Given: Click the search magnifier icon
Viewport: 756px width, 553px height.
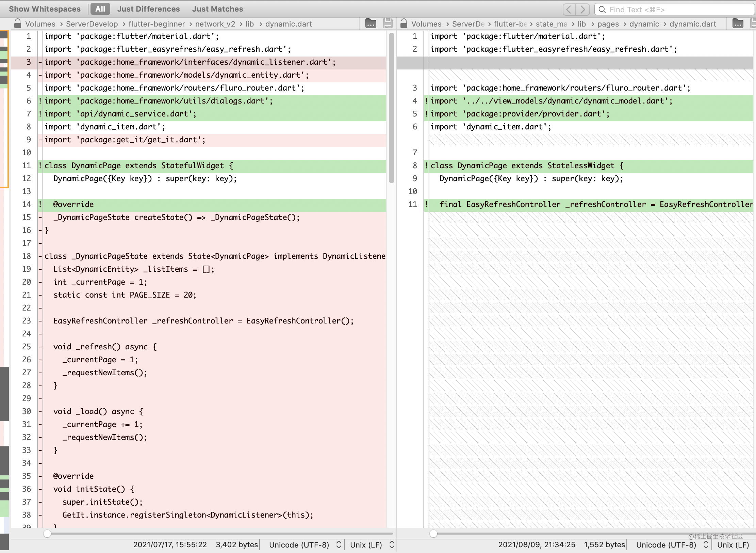Looking at the screenshot, I should click(602, 10).
